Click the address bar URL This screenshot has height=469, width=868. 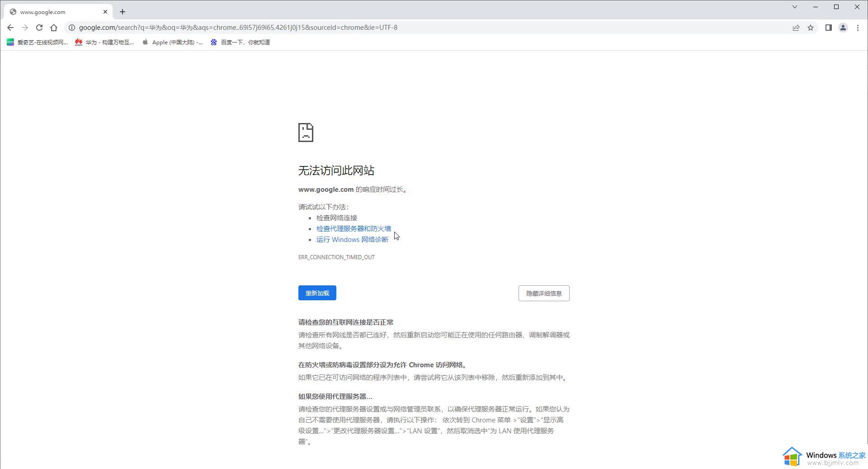(238, 28)
